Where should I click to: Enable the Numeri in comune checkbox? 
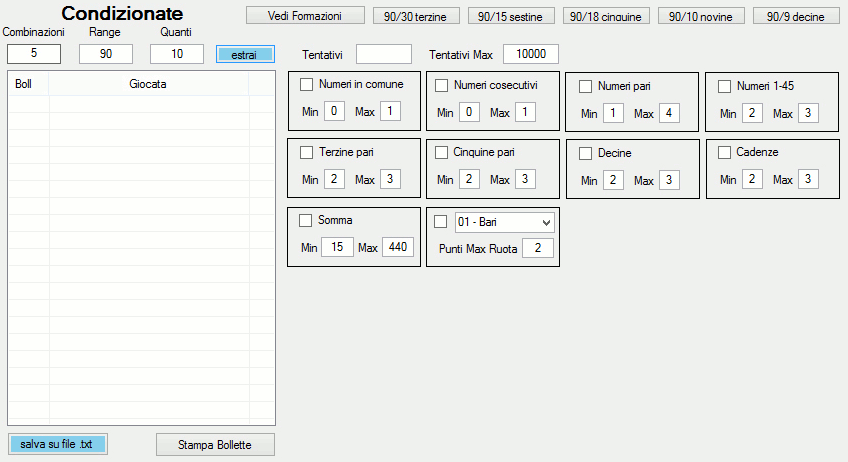coord(307,85)
